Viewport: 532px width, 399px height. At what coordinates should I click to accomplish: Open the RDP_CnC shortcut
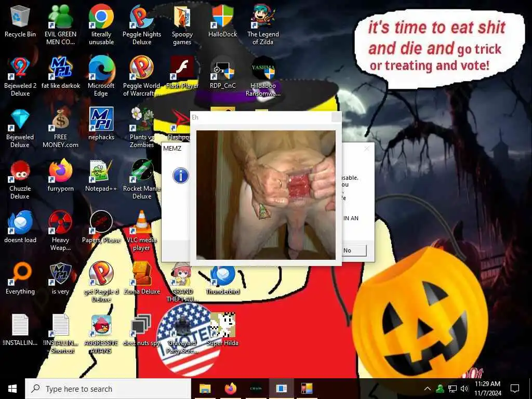point(222,73)
